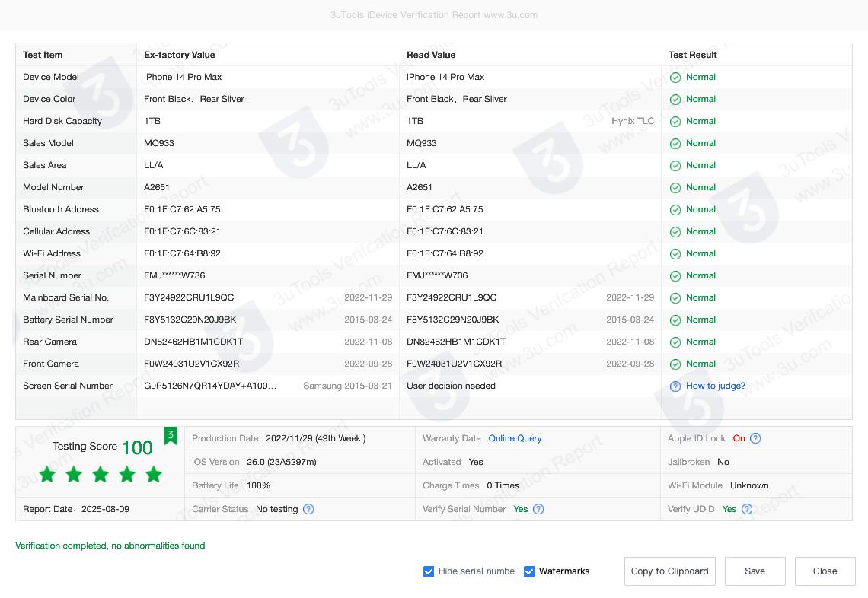
Task: Click the Charge Times 0 Times value
Action: 503,485
